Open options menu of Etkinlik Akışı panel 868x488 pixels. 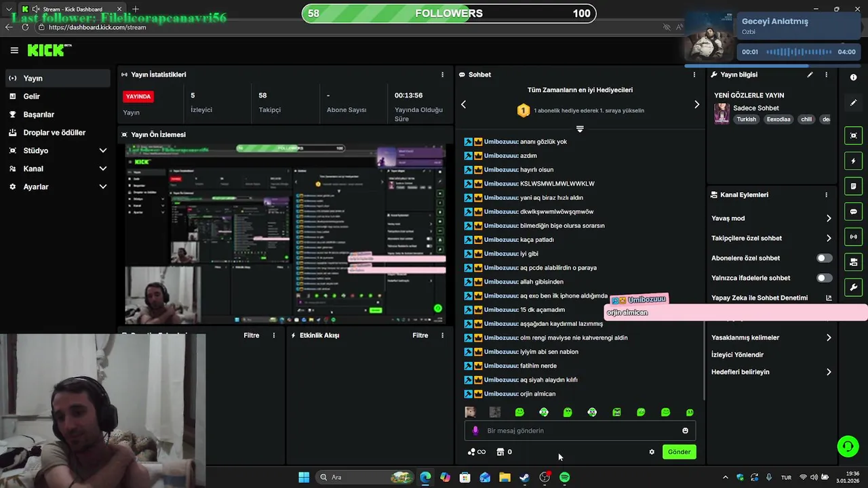pos(443,335)
